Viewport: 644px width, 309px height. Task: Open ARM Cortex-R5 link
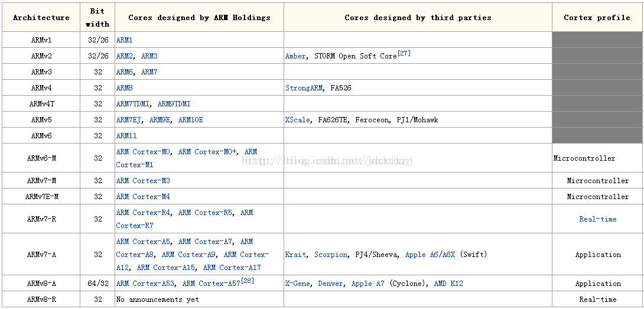pos(205,213)
